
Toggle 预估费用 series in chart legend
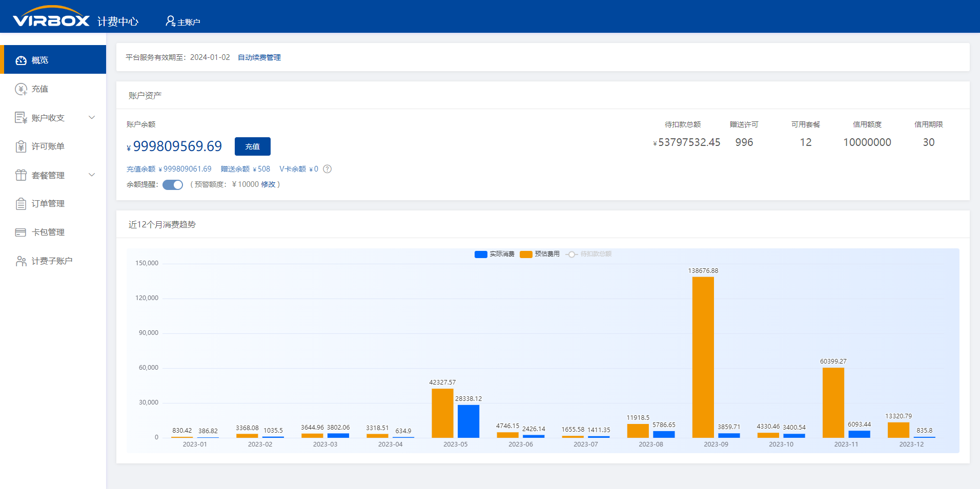click(540, 254)
